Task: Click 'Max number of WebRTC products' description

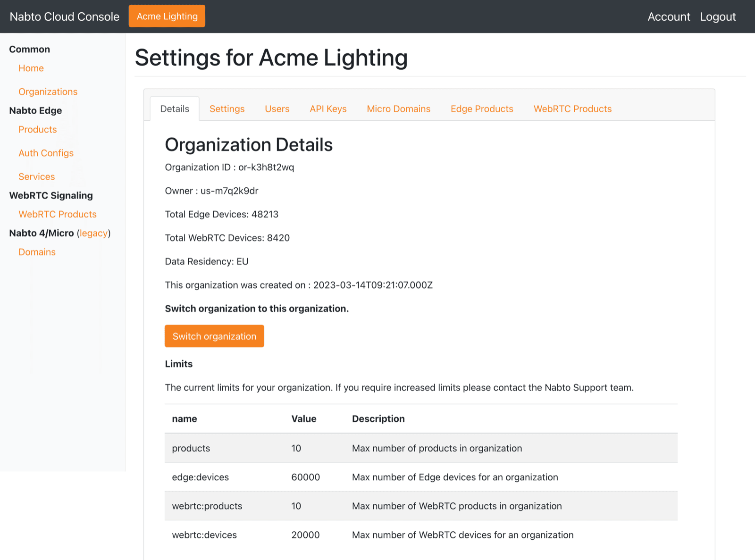Action: pyautogui.click(x=457, y=506)
